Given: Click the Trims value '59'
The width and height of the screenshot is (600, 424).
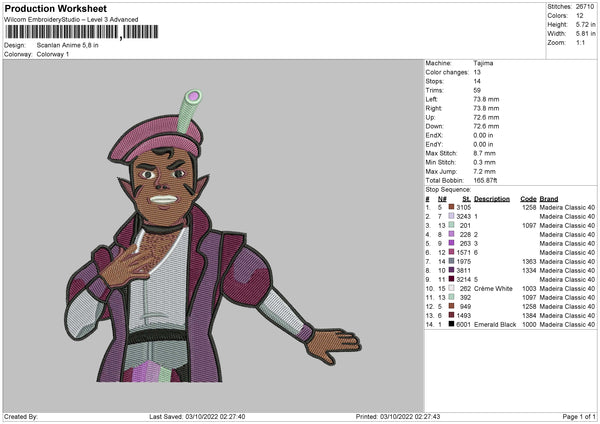Looking at the screenshot, I should 477,90.
